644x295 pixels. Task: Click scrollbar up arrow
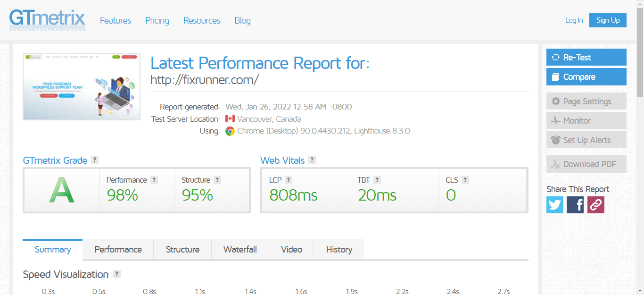click(x=640, y=4)
